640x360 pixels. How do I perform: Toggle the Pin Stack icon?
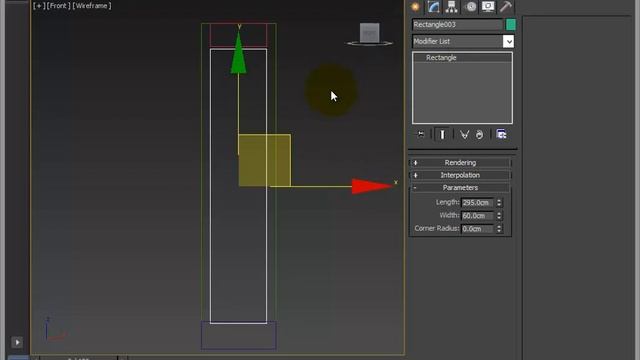421,134
